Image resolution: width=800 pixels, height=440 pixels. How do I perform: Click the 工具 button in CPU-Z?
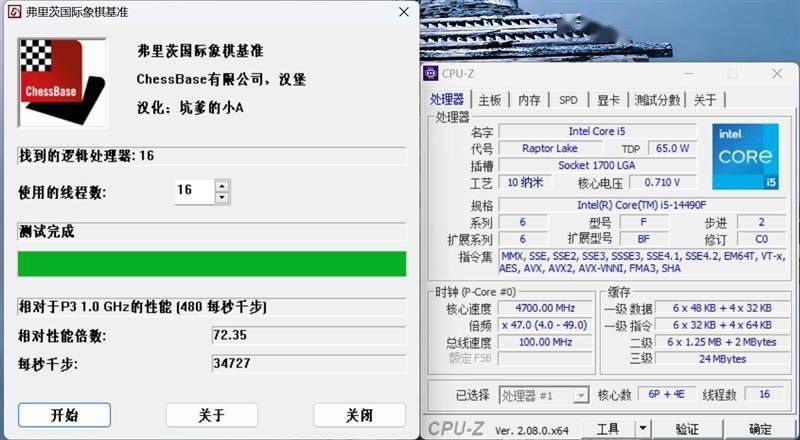pyautogui.click(x=608, y=429)
